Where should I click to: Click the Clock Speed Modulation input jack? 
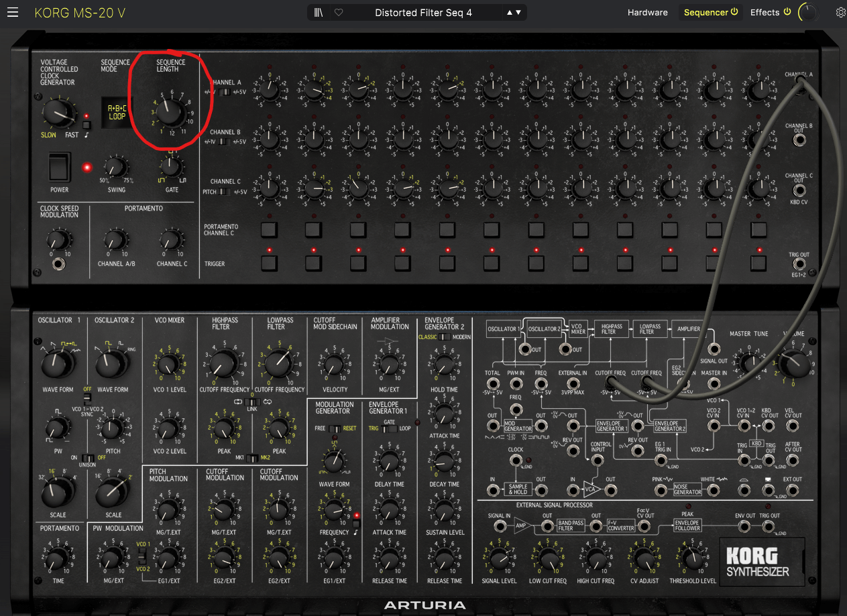pos(59,264)
